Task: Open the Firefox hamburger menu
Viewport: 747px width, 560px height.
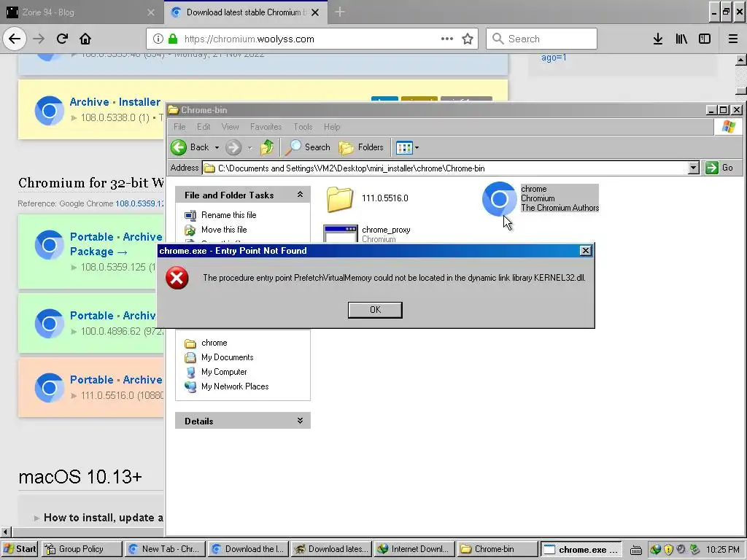Action: pyautogui.click(x=733, y=39)
